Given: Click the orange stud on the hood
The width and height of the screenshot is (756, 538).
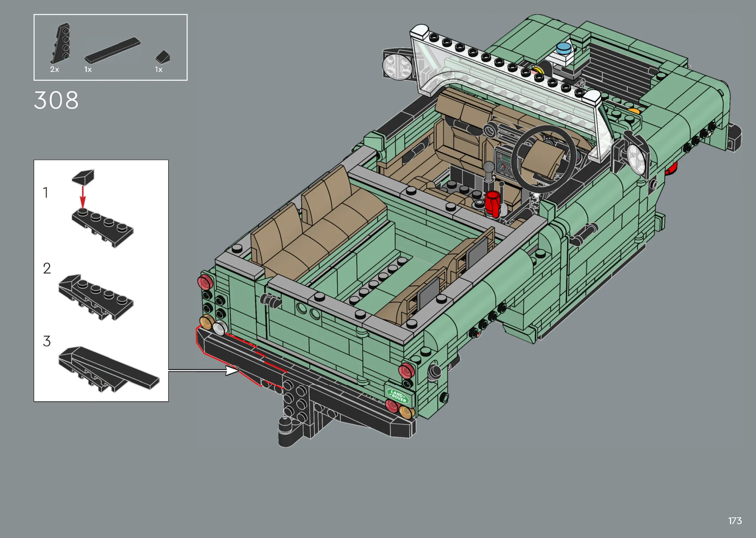Looking at the screenshot, I should pos(634,111).
